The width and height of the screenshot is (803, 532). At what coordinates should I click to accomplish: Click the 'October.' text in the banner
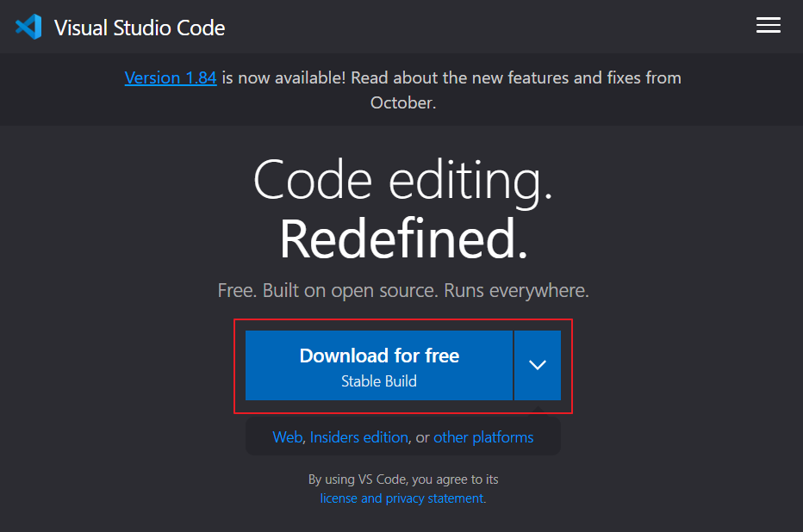[403, 102]
